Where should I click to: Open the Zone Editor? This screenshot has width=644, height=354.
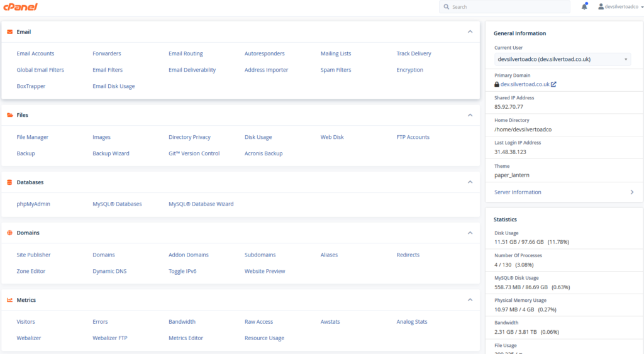[31, 271]
